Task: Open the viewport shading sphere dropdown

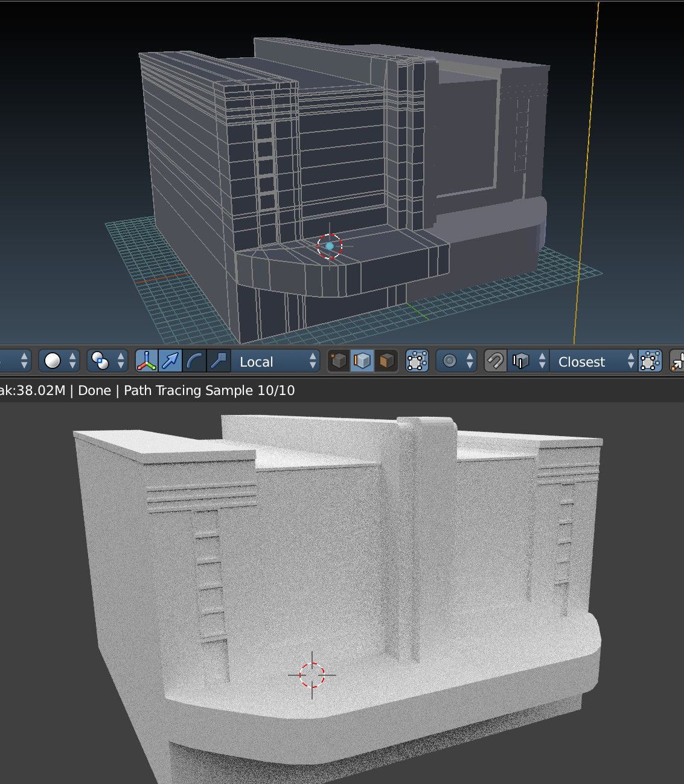Action: 59,361
